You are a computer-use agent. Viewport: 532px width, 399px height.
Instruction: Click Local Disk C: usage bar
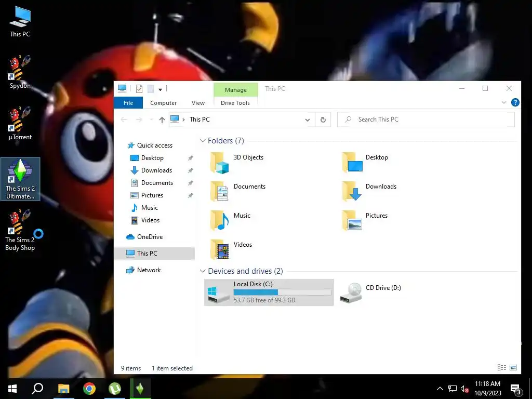click(x=282, y=292)
